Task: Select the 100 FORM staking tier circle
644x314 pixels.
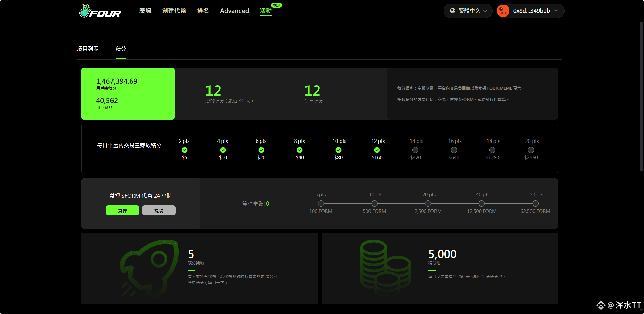Action: (321, 203)
